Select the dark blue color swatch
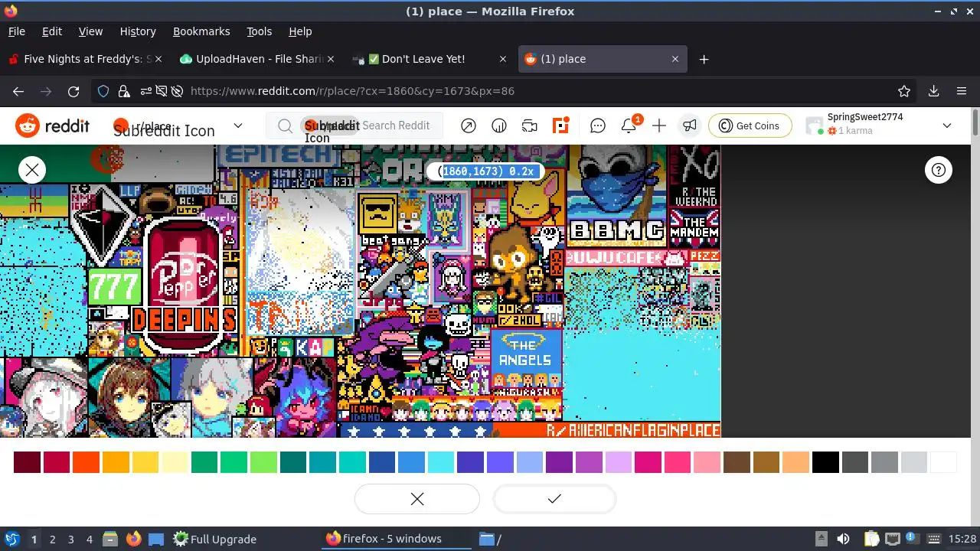This screenshot has height=551, width=980. [382, 462]
